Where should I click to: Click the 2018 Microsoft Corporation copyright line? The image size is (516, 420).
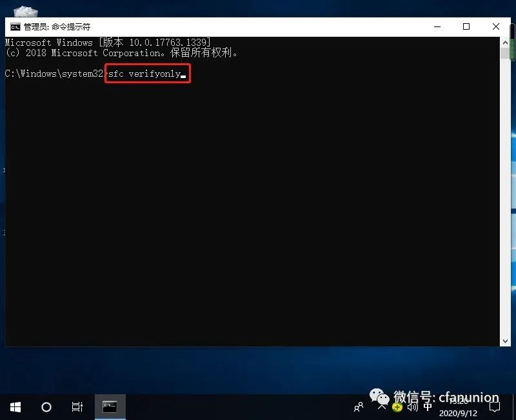(121, 53)
